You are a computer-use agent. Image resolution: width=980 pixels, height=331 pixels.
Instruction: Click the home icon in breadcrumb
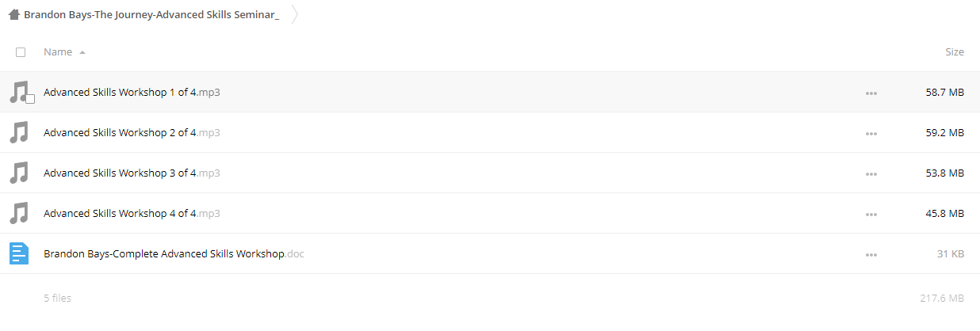pos(13,14)
